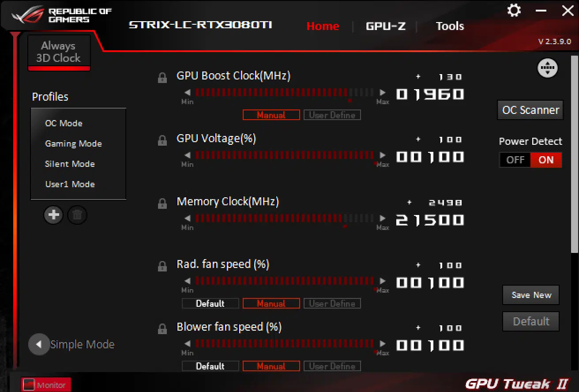Click the Save New button
The image size is (579, 392).
[531, 295]
